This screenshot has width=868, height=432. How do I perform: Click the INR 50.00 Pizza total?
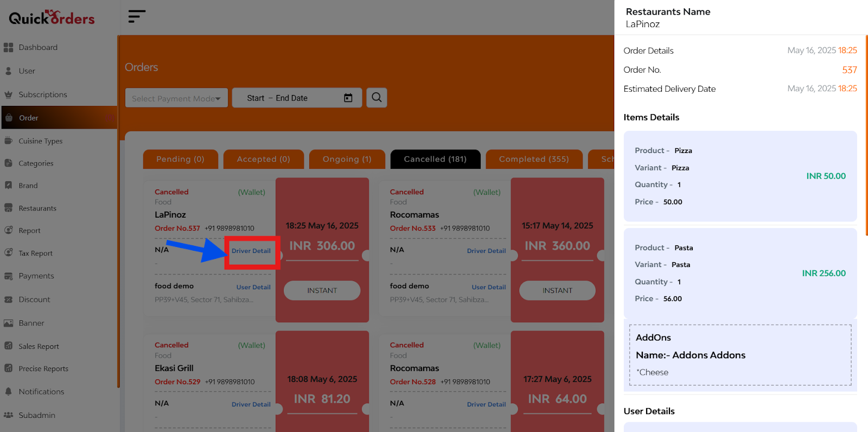(x=826, y=176)
